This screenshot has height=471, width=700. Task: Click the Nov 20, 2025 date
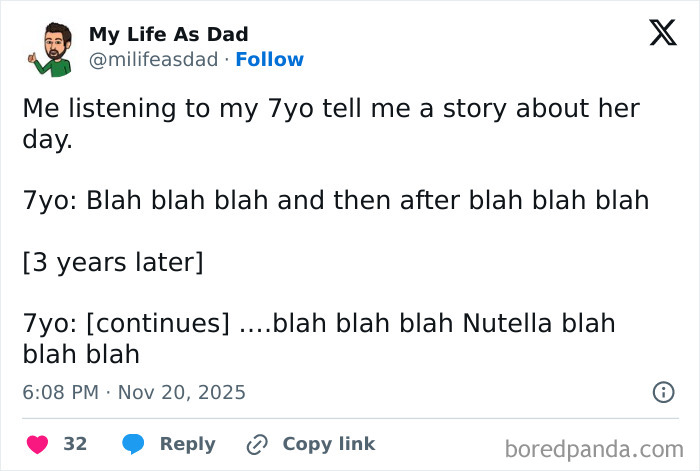pyautogui.click(x=181, y=392)
